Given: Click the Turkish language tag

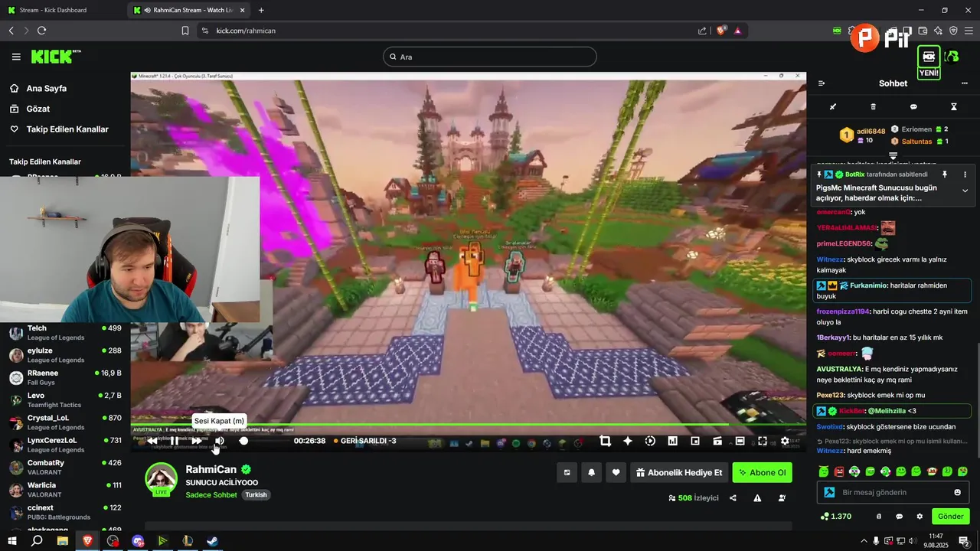Looking at the screenshot, I should click(x=256, y=495).
